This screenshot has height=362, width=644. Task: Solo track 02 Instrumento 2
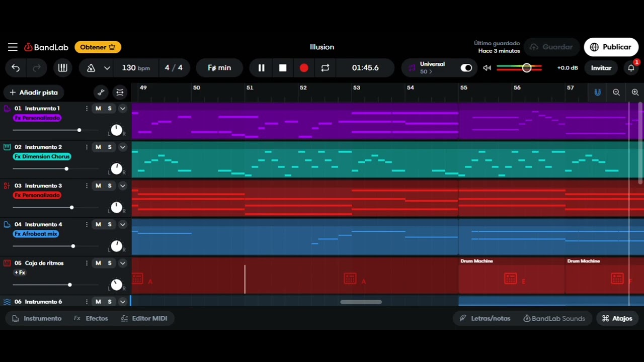110,147
